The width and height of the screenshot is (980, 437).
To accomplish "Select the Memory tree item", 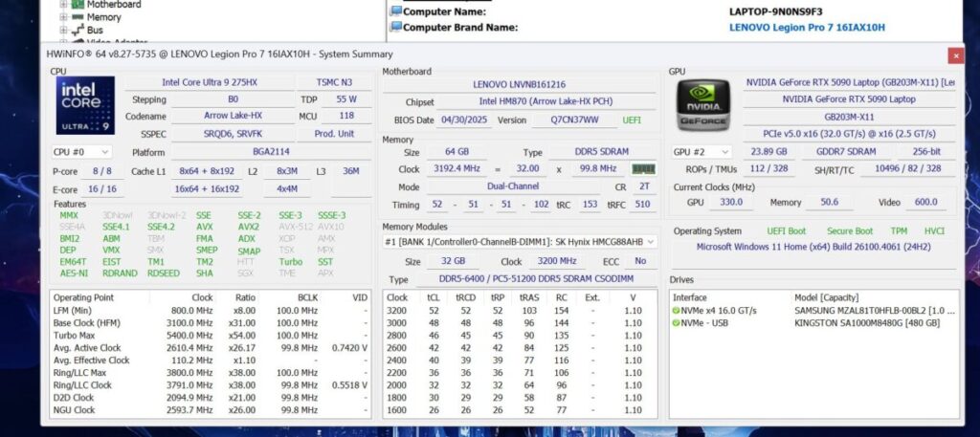I will click(x=103, y=17).
